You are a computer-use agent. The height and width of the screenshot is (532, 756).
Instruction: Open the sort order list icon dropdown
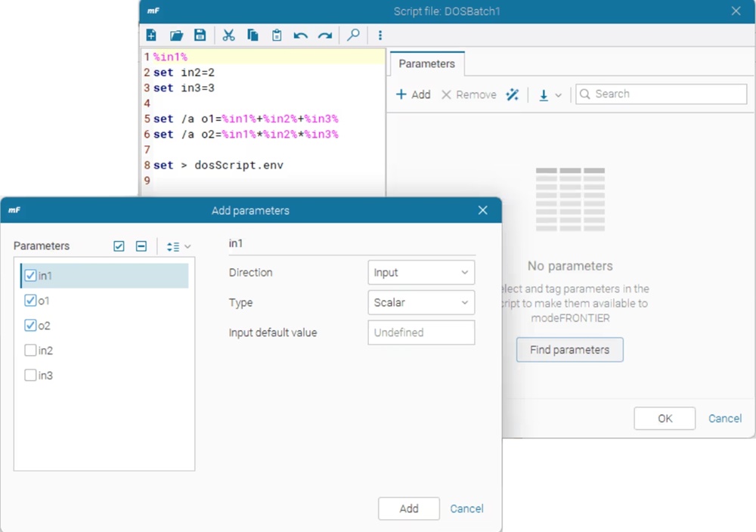click(x=178, y=246)
